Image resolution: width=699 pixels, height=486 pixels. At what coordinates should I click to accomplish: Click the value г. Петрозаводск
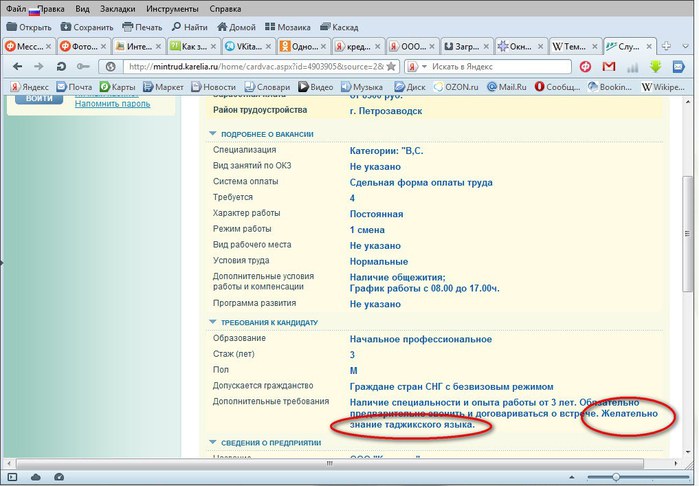(386, 111)
